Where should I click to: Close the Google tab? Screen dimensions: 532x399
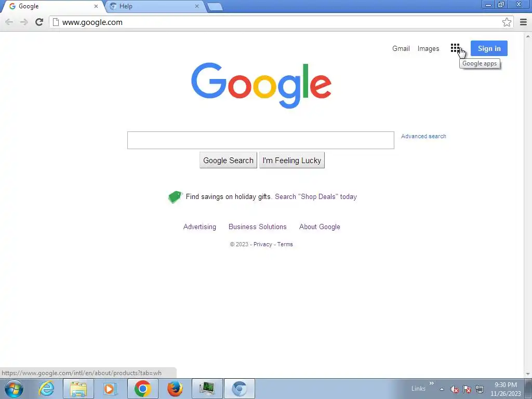coord(96,6)
